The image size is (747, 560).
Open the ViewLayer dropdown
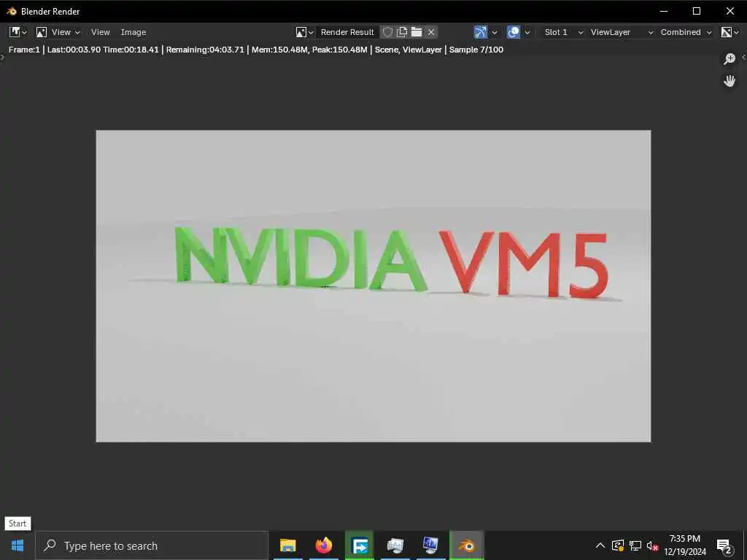click(622, 32)
